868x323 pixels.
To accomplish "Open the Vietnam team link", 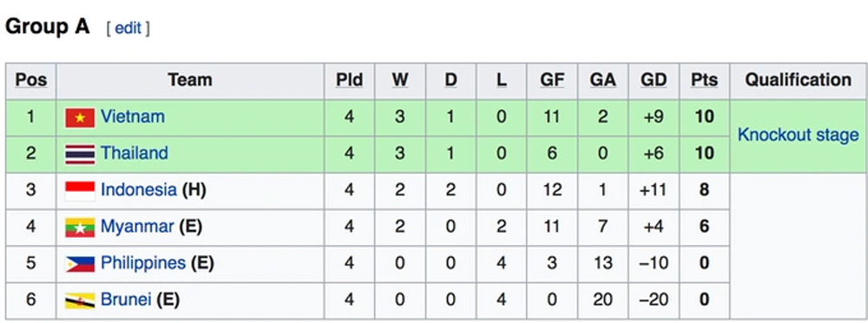I will pyautogui.click(x=132, y=117).
